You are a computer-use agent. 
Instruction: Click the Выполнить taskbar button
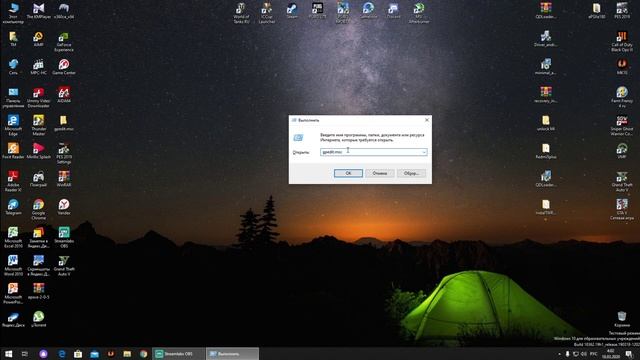[x=232, y=354]
